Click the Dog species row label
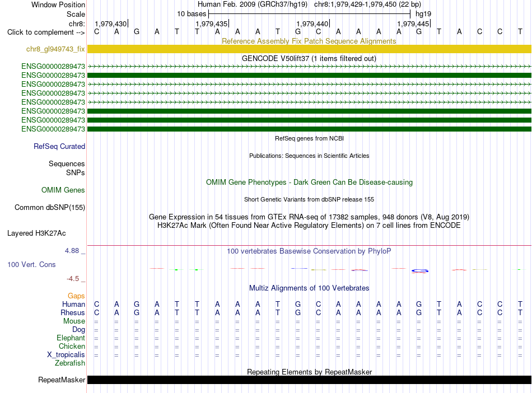Screen dimensions: 532x393 pos(78,330)
